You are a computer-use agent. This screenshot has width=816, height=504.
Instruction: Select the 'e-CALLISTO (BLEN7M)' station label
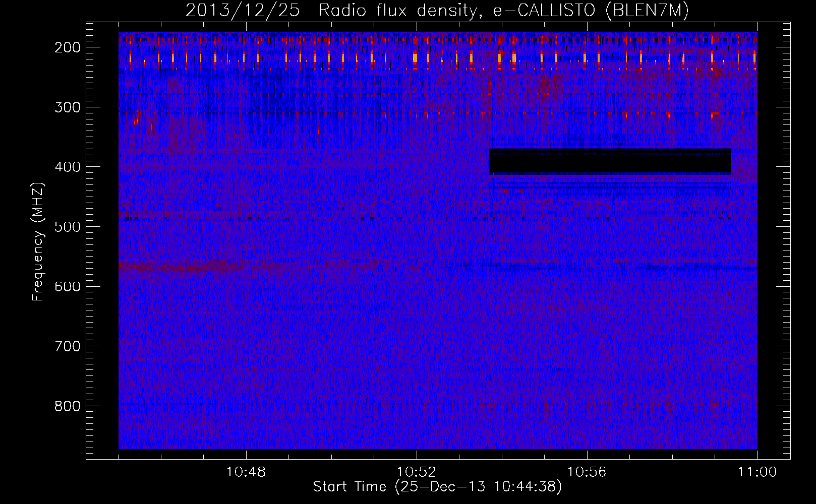(591, 11)
